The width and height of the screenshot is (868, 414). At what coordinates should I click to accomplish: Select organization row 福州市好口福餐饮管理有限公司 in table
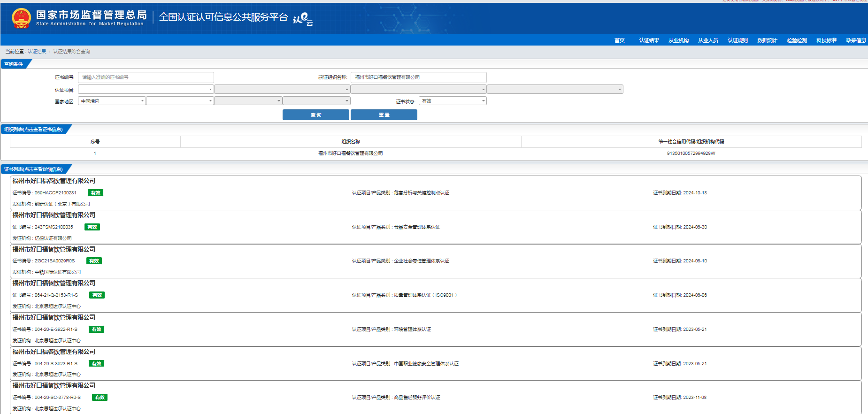pos(350,153)
